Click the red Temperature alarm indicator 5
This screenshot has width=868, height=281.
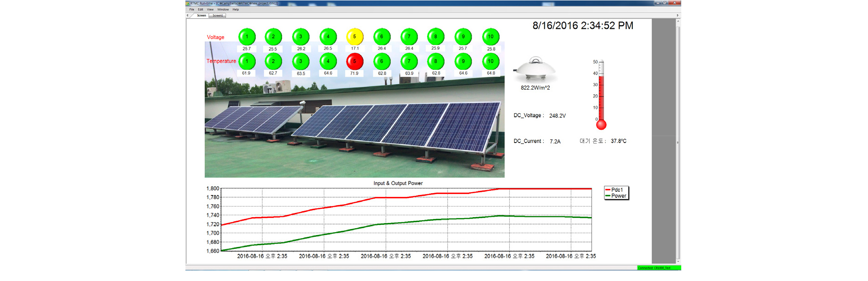pyautogui.click(x=355, y=61)
